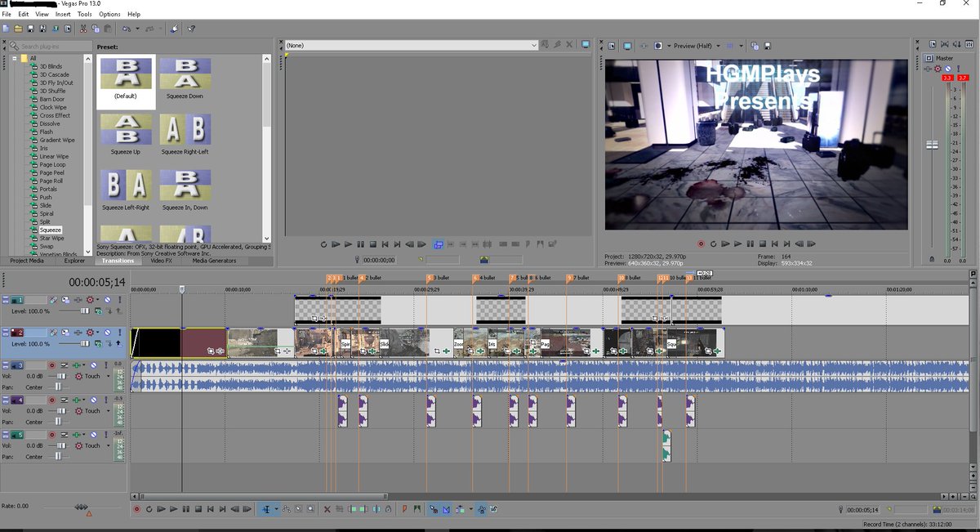Stop timeline playback
980x532 pixels.
pyautogui.click(x=198, y=509)
